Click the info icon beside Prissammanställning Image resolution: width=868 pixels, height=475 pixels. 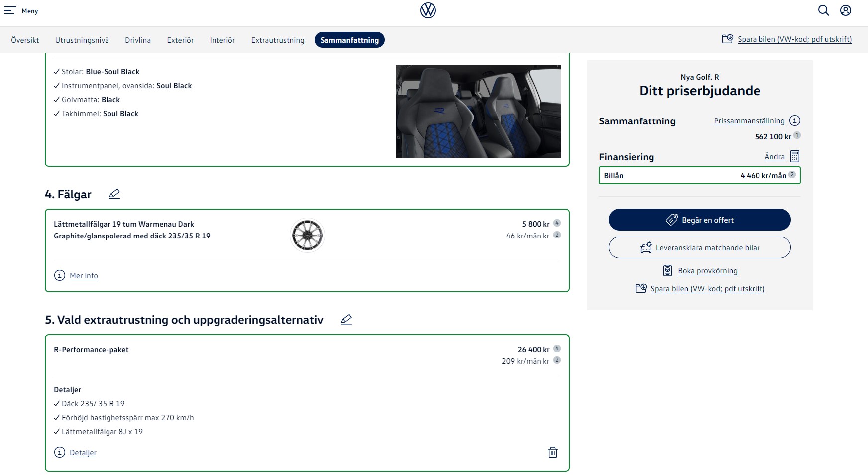point(795,120)
